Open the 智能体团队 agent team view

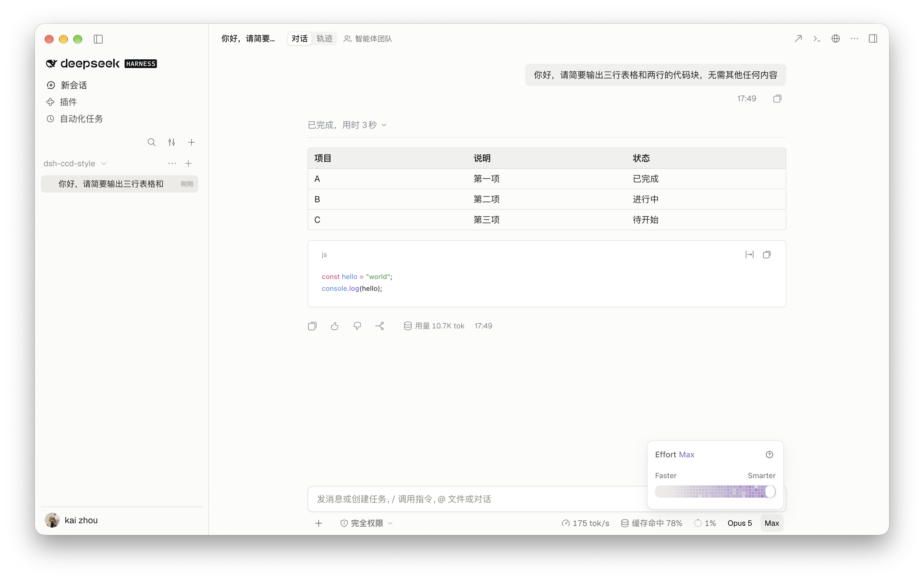pyautogui.click(x=367, y=39)
